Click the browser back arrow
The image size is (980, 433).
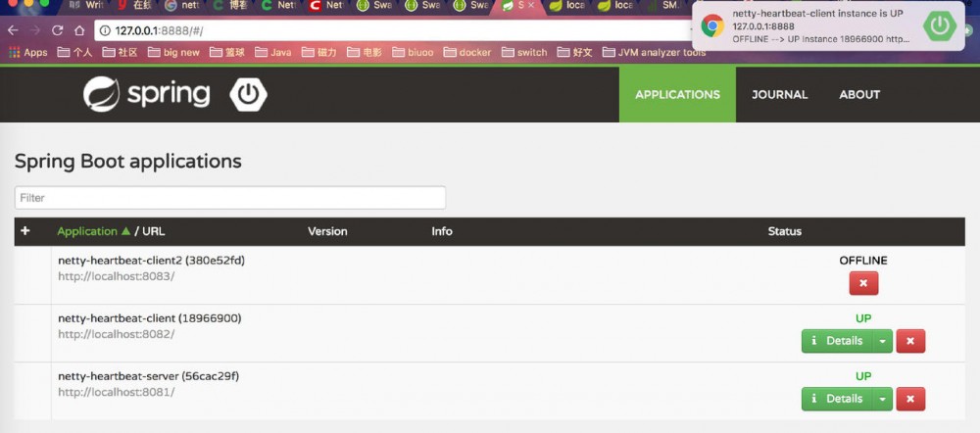click(13, 30)
